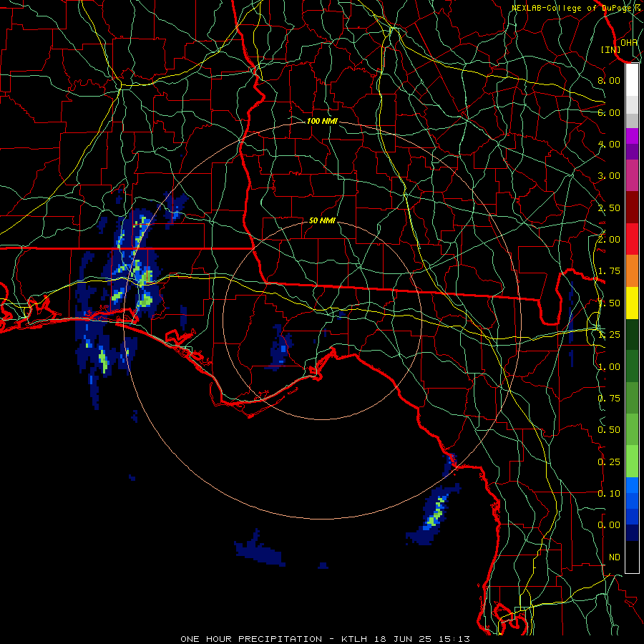
Task: Click the [IN] units label
Action: [x=610, y=49]
